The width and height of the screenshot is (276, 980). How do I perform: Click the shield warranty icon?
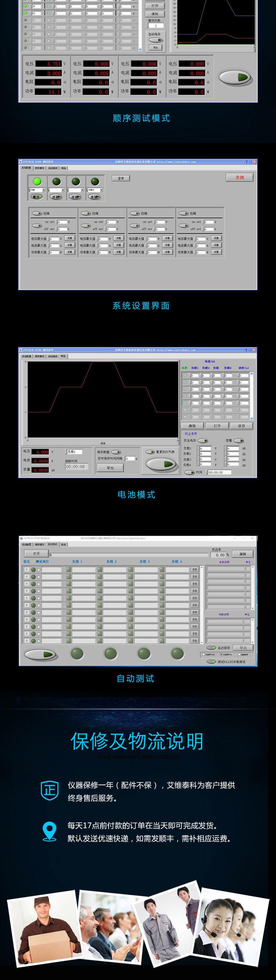click(50, 791)
